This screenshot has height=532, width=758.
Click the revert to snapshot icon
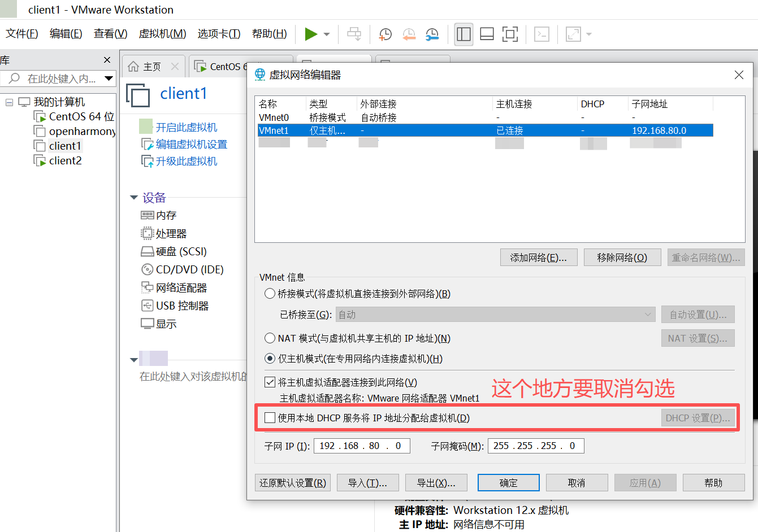[x=409, y=34]
